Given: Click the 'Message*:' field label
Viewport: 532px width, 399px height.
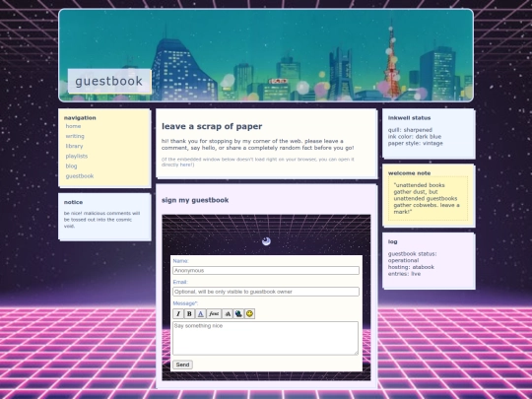Looking at the screenshot, I should tap(185, 303).
